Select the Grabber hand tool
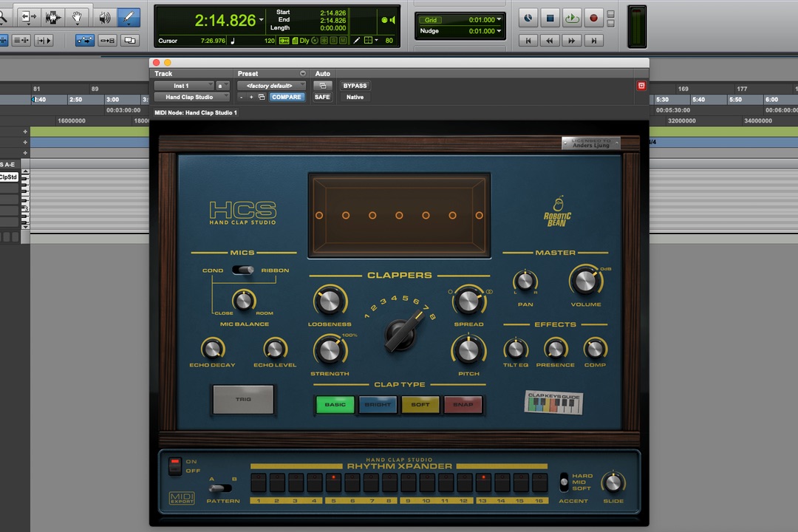The image size is (798, 532). (77, 17)
